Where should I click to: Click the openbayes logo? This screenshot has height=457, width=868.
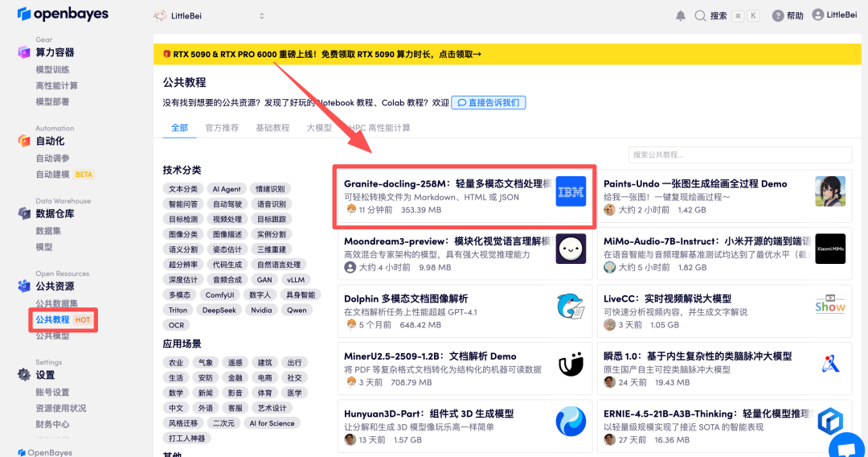pyautogui.click(x=63, y=14)
